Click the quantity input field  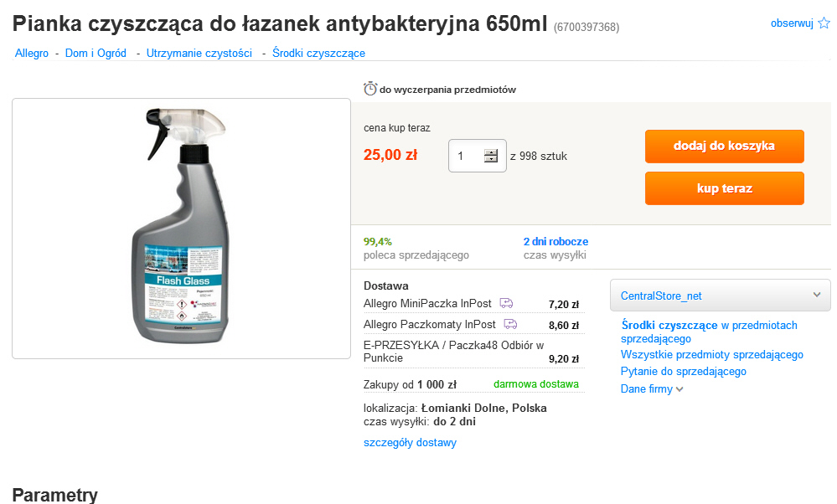coord(467,156)
